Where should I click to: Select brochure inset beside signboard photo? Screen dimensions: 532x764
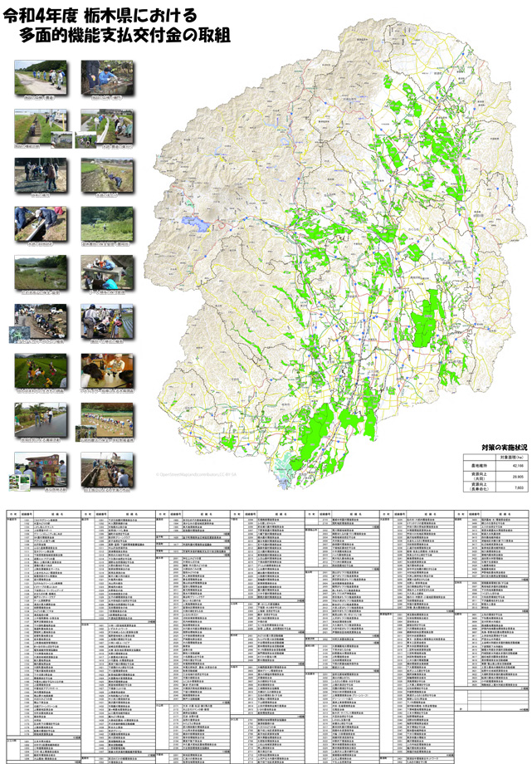point(19,482)
